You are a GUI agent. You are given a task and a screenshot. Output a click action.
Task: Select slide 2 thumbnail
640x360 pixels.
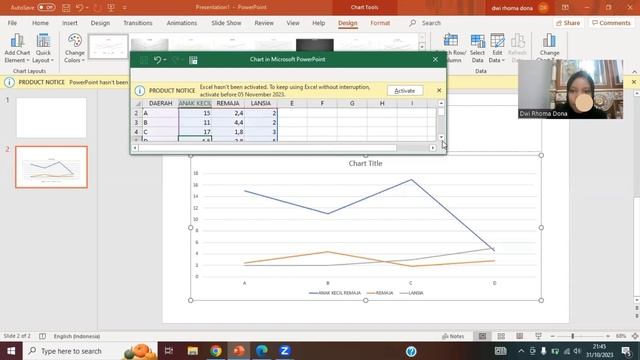(51, 167)
